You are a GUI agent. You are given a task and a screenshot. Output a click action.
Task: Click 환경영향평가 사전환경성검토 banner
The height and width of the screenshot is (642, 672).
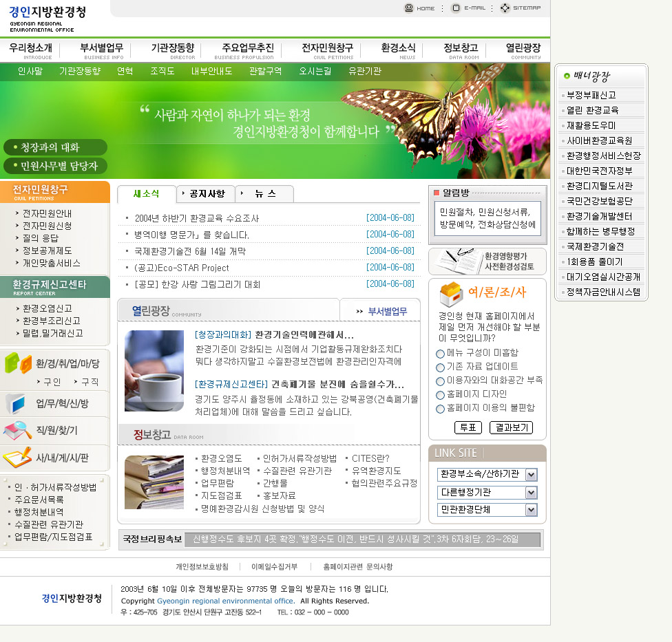pos(487,261)
